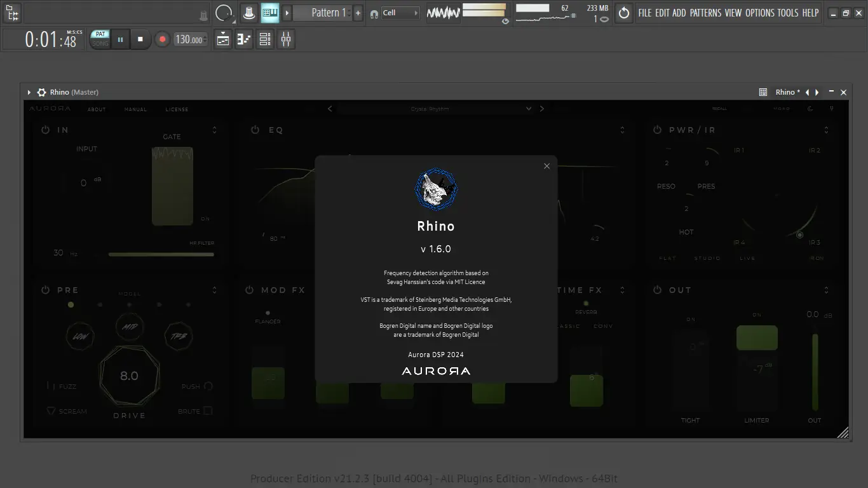
Task: Go to next preset with right chevron
Action: pos(541,109)
